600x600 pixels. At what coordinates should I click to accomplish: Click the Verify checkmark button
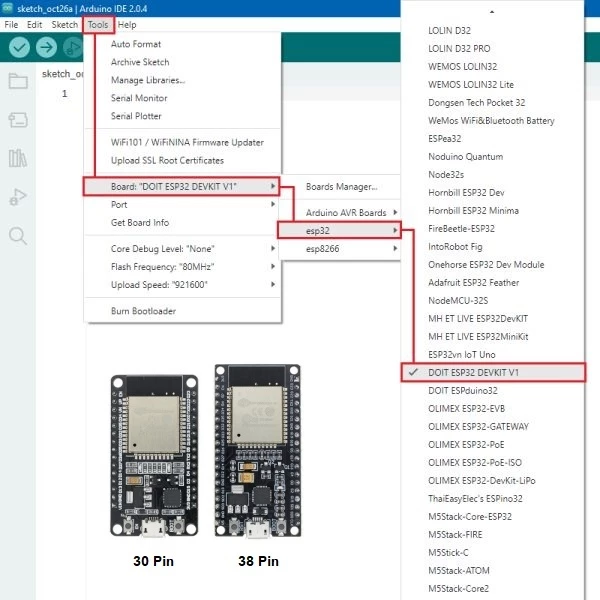click(x=20, y=47)
